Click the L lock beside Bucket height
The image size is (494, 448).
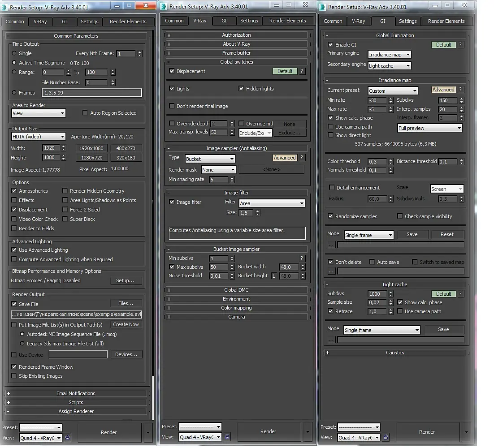[273, 276]
